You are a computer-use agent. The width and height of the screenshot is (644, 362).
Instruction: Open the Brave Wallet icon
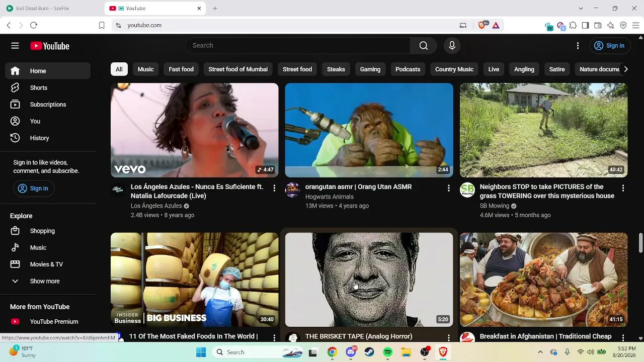pyautogui.click(x=598, y=25)
